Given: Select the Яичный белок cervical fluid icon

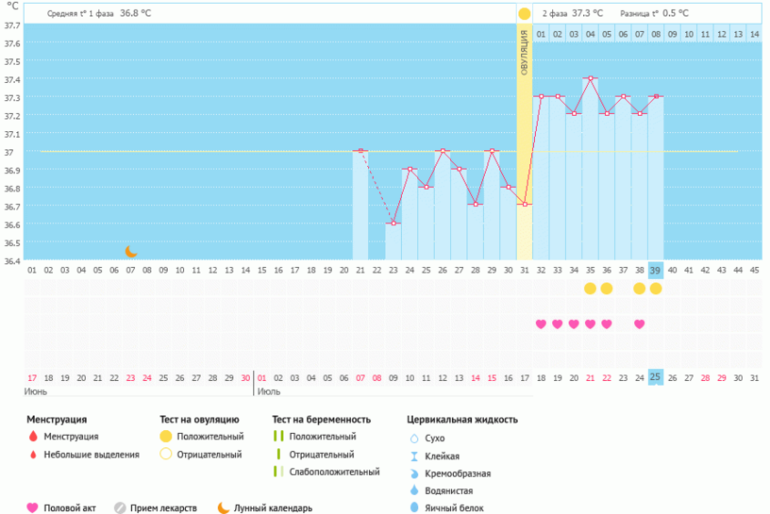Looking at the screenshot, I should tap(414, 507).
